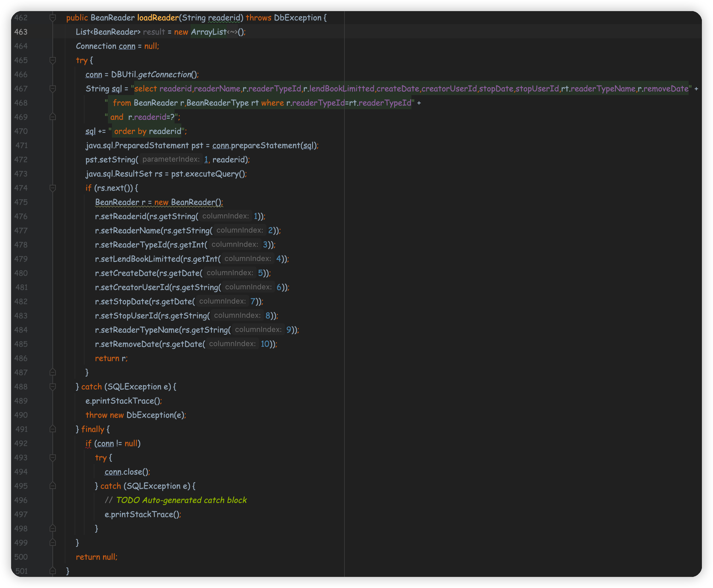Click the parameterIndex: inlay hint on line 472
Viewport: 713px width, 588px height.
coord(171,159)
